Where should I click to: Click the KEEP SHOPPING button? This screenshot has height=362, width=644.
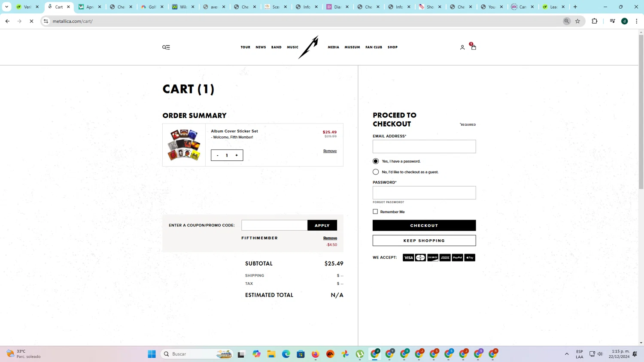pos(424,241)
